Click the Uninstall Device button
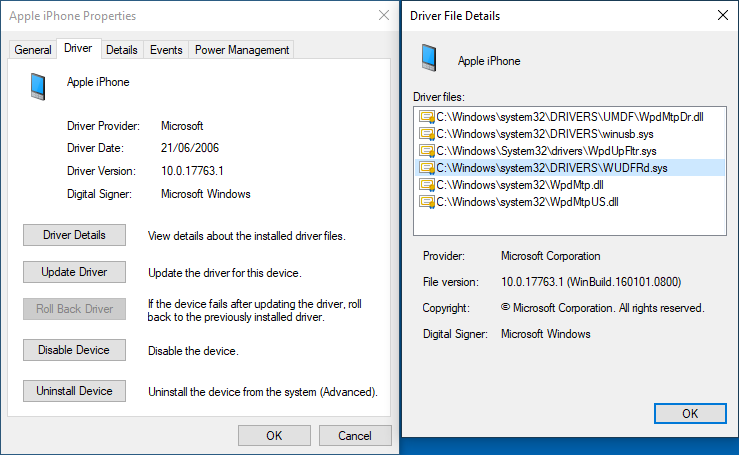Image resolution: width=739 pixels, height=455 pixels. tap(74, 391)
